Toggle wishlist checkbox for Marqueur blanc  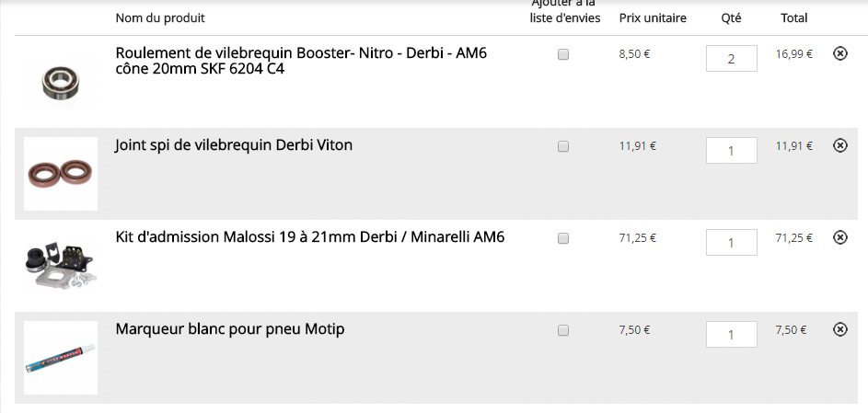(x=563, y=330)
